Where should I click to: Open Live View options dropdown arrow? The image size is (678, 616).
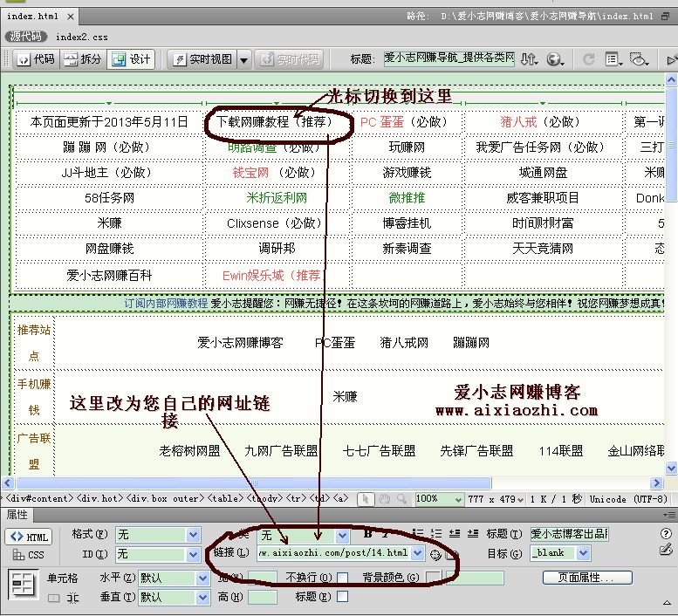(243, 59)
